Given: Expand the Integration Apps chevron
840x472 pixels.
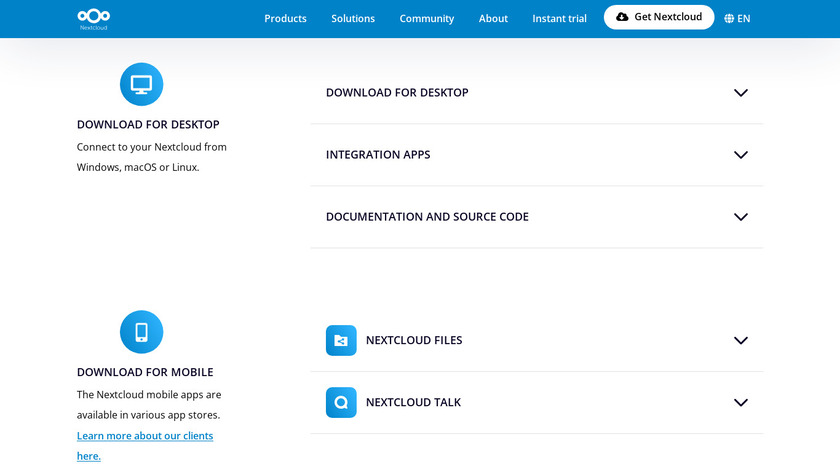Looking at the screenshot, I should [741, 155].
